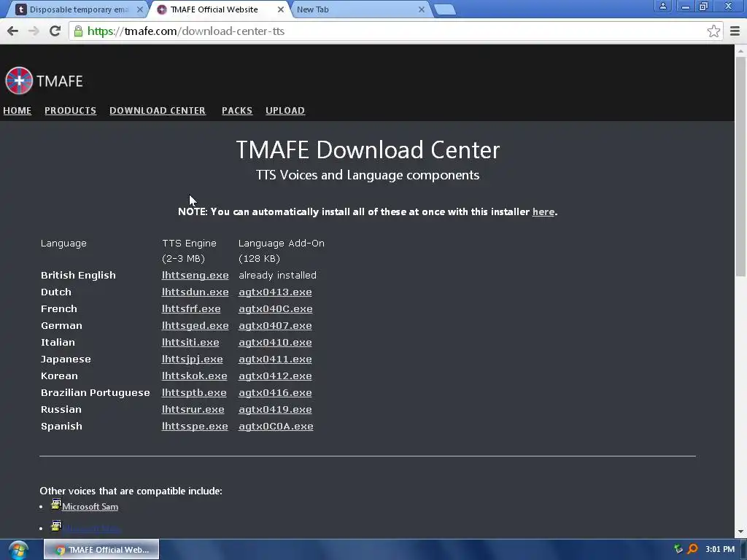Open the Microsoft Sam voice link
The height and width of the screenshot is (560, 747).
click(x=90, y=507)
